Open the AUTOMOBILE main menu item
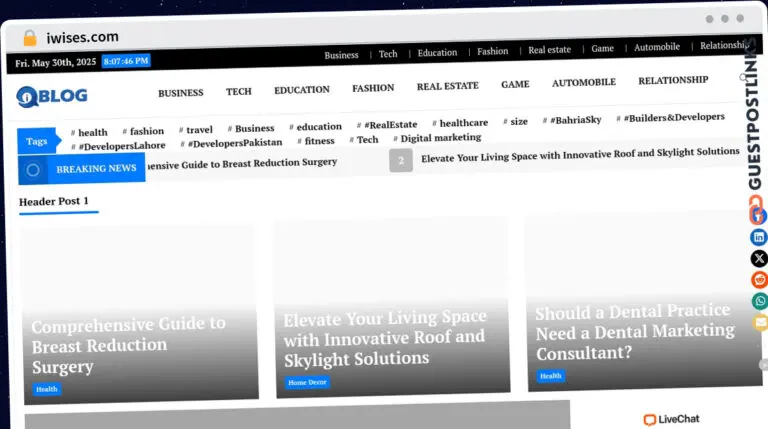 [583, 83]
